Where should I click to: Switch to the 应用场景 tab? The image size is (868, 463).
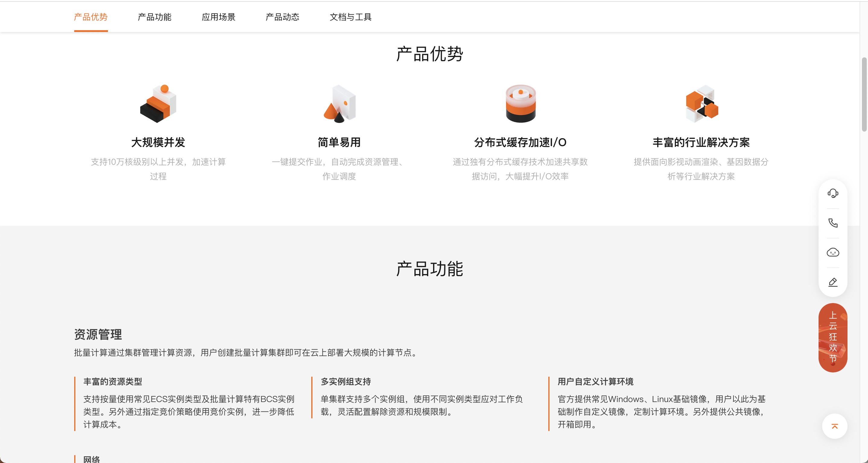218,17
